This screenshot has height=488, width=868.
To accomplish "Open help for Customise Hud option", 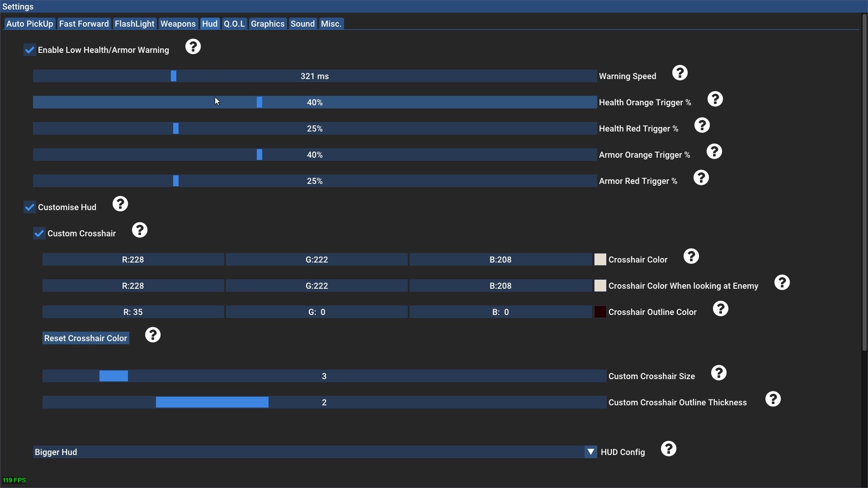I will 120,204.
